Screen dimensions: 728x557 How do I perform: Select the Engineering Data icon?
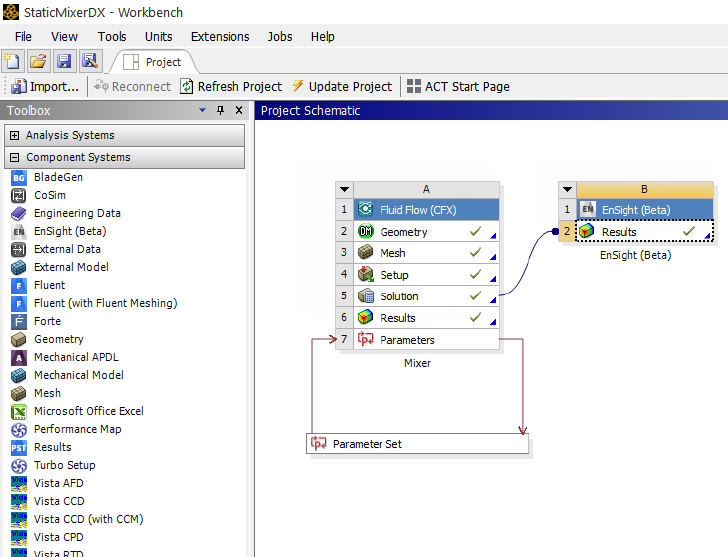point(19,213)
